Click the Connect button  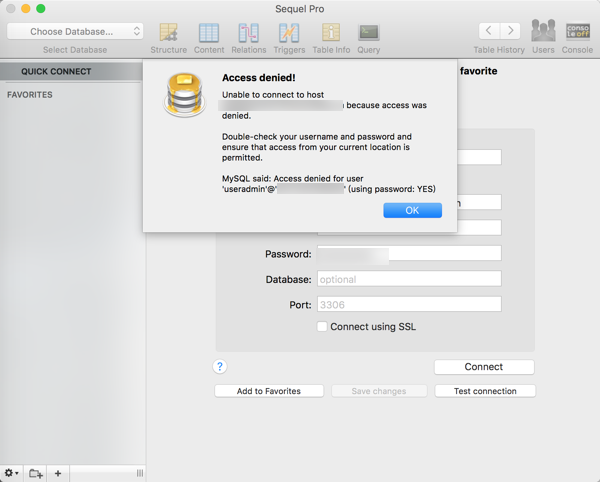484,367
